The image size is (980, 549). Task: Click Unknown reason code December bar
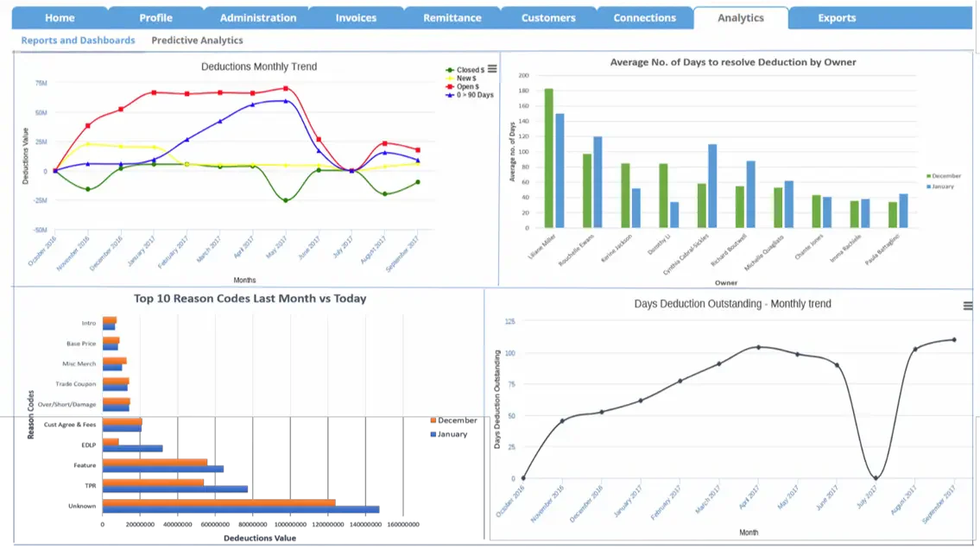(218, 502)
